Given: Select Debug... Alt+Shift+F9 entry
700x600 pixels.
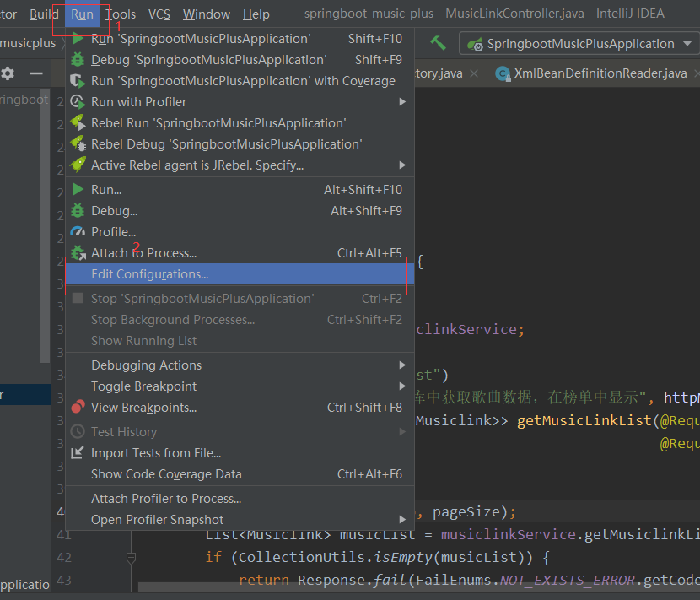Looking at the screenshot, I should coord(240,210).
